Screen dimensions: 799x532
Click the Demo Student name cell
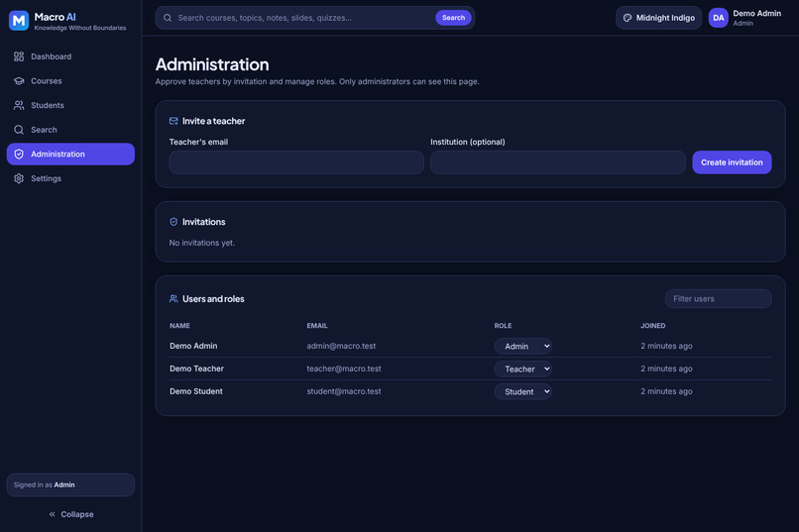(x=196, y=391)
